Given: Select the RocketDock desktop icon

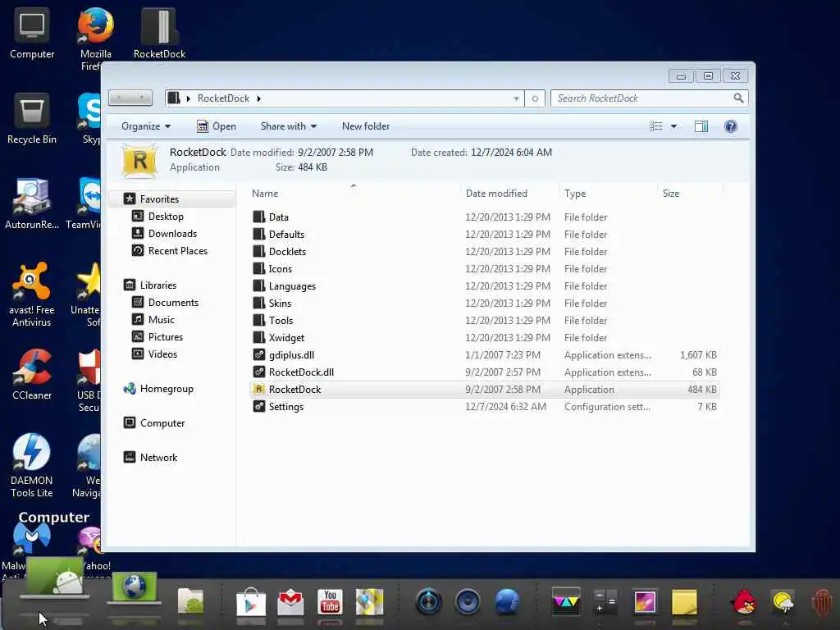Looking at the screenshot, I should point(159,33).
